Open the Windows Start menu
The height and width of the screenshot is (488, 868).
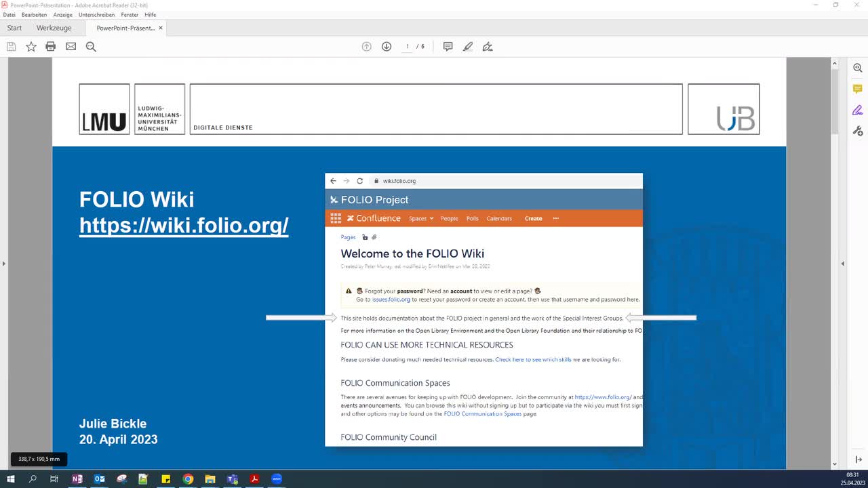11,479
